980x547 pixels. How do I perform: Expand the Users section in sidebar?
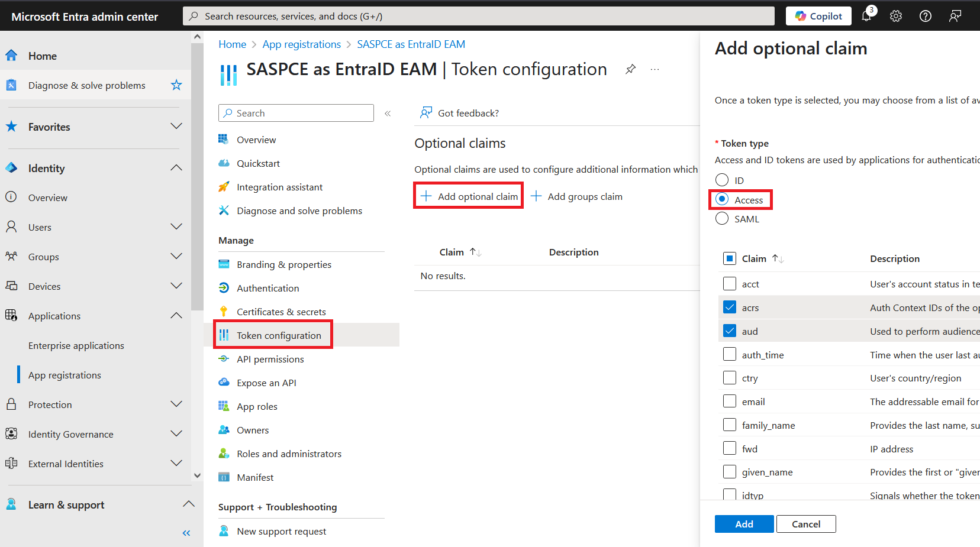(176, 227)
